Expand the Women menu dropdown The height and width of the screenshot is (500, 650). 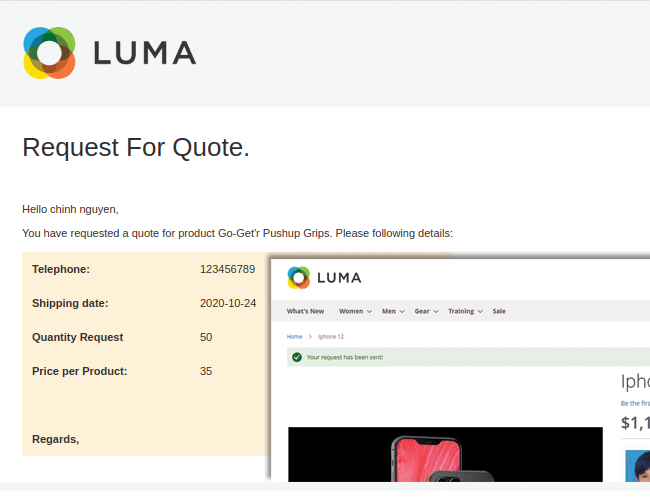[369, 311]
